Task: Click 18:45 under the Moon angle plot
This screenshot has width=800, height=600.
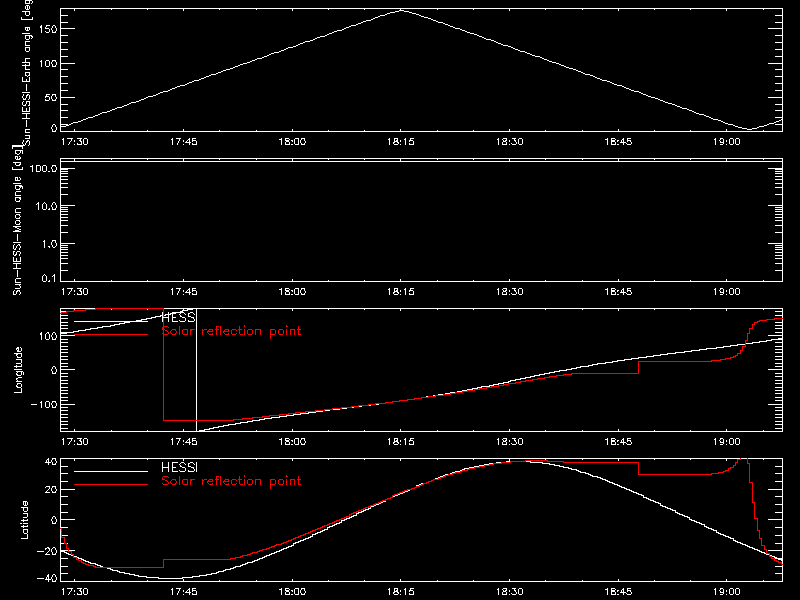Action: coord(618,292)
